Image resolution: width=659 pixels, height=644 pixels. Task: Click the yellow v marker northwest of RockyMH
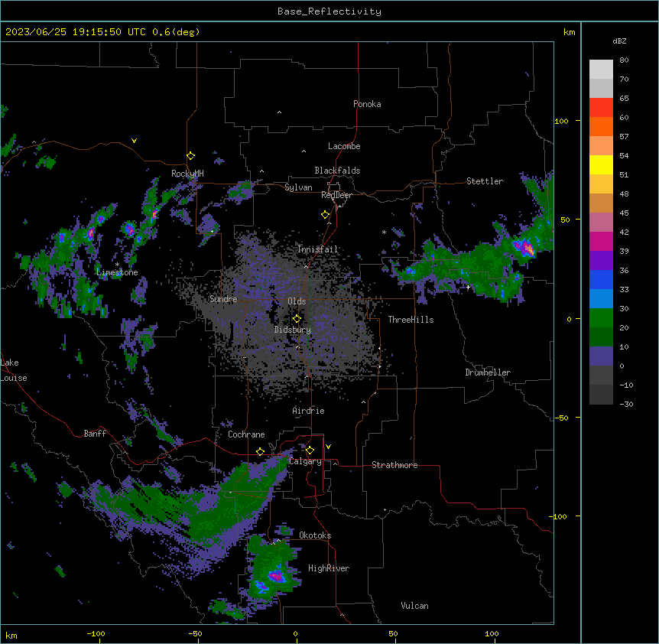[x=134, y=141]
